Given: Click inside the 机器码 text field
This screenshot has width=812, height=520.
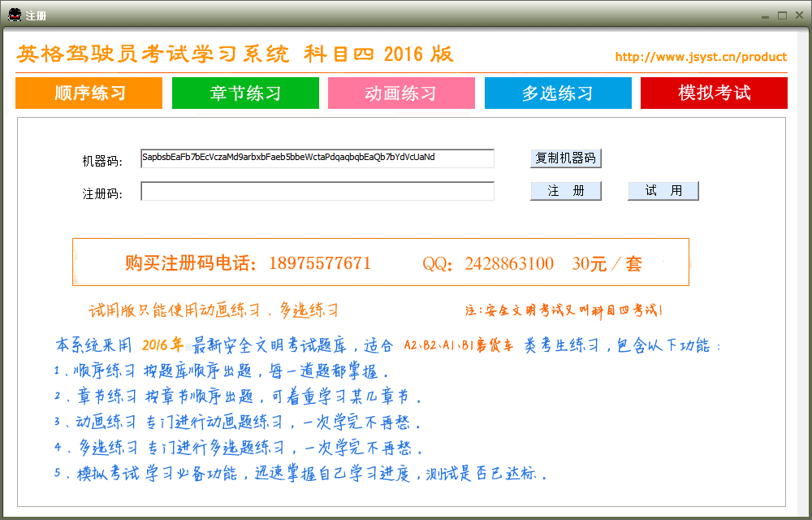Looking at the screenshot, I should click(317, 158).
